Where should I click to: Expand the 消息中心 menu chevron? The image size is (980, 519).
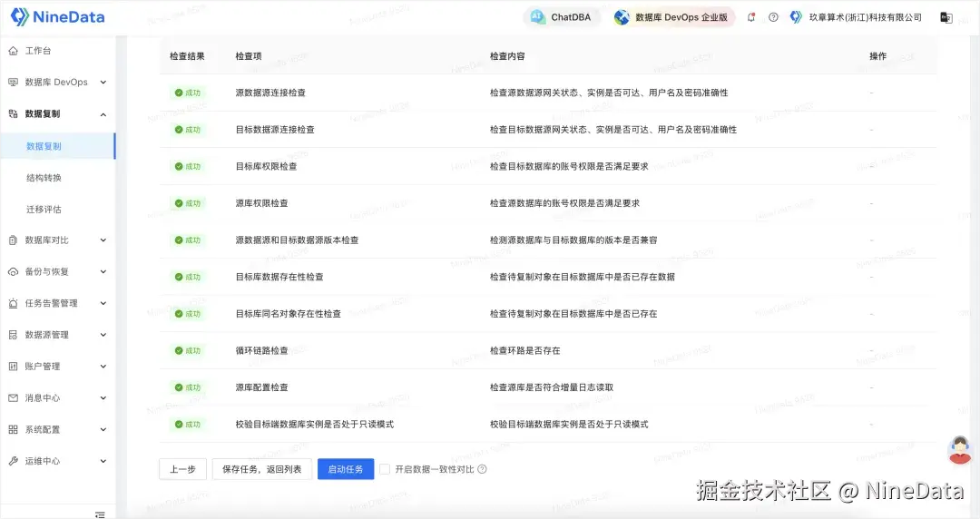point(103,398)
